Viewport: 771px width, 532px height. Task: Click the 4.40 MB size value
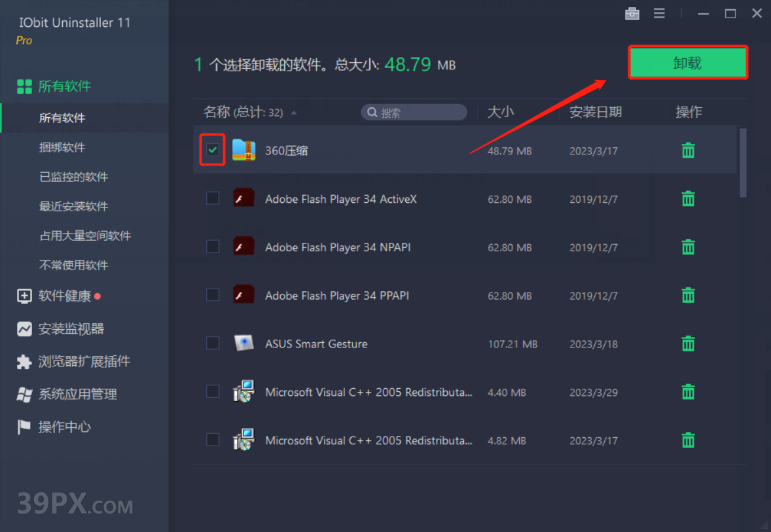[x=507, y=393]
